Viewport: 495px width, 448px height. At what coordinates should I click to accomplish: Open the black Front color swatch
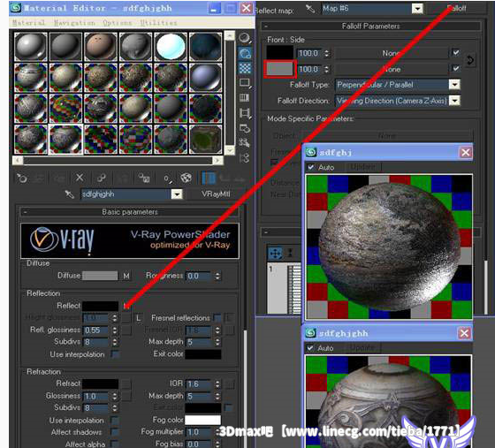click(x=279, y=53)
